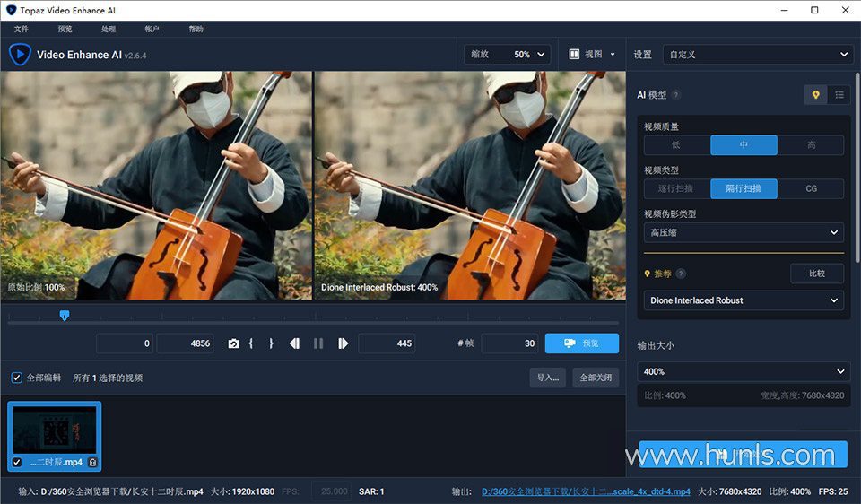Choose 逐行扫描 video type
The width and height of the screenshot is (861, 504).
(x=676, y=189)
